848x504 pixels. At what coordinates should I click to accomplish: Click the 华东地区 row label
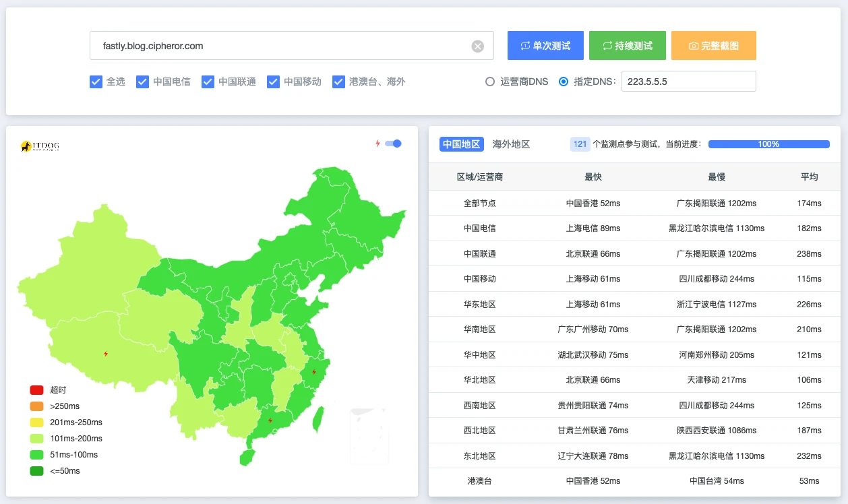pos(480,305)
